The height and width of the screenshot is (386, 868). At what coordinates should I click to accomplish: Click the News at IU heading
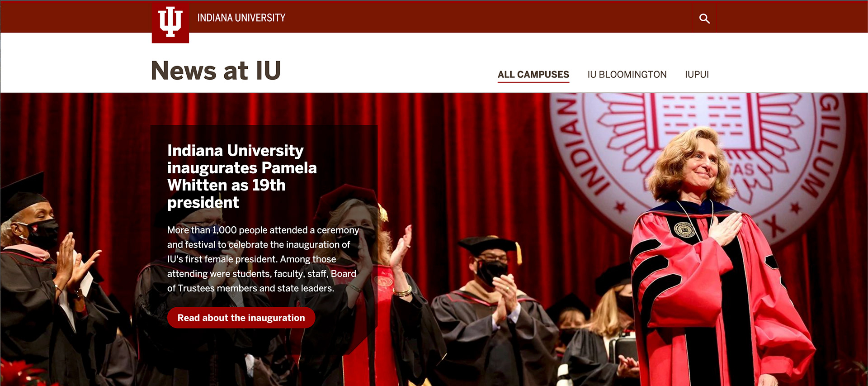coord(216,71)
